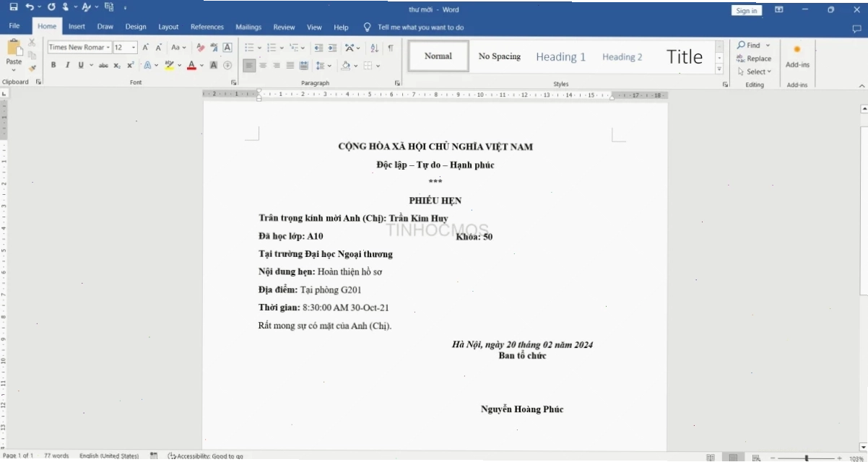This screenshot has width=868, height=462.
Task: Expand the Styles gallery more arrow
Action: click(719, 69)
